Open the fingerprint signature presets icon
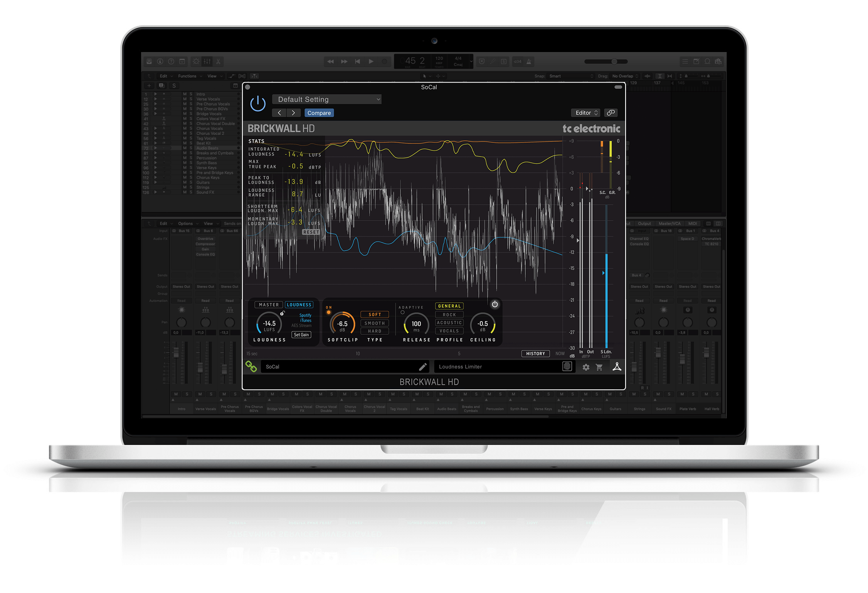This screenshot has height=593, width=868. click(x=567, y=366)
